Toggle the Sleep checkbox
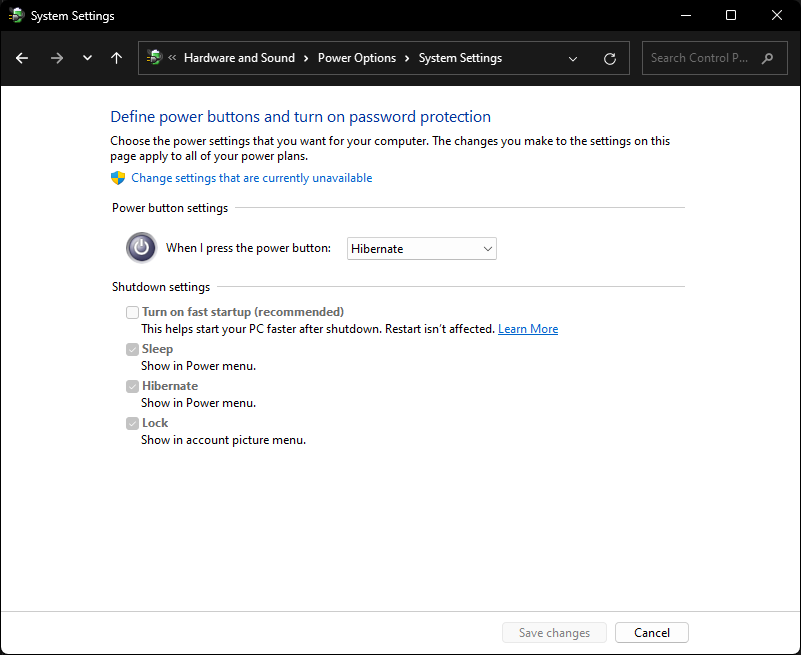This screenshot has height=655, width=801. (x=132, y=349)
